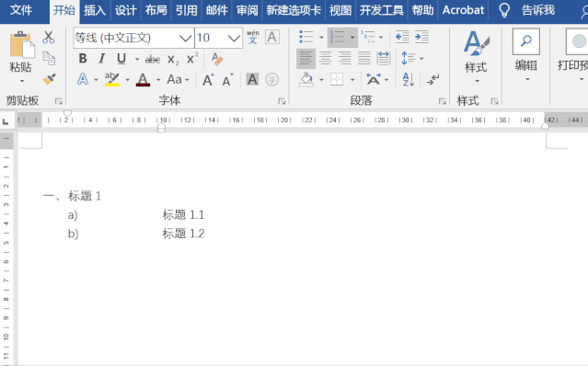Click the 粘贴 paste button
Viewport: 588px width, 366px height.
coord(20,57)
